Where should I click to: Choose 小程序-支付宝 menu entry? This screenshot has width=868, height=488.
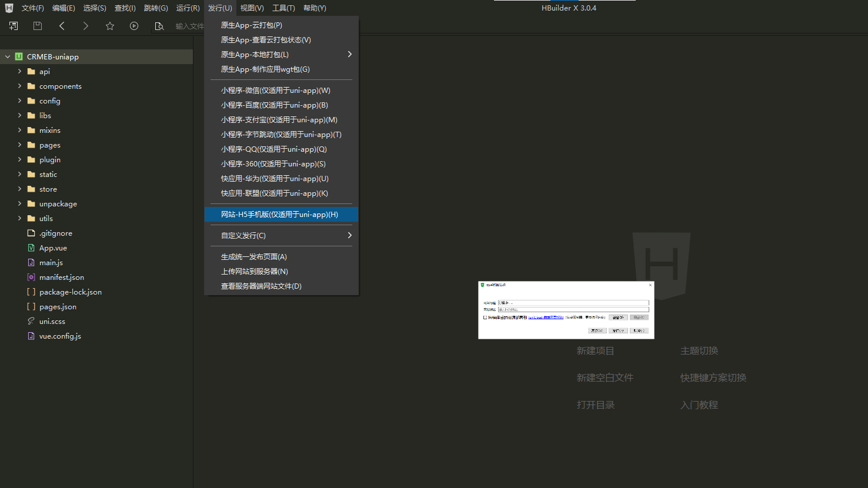click(281, 119)
